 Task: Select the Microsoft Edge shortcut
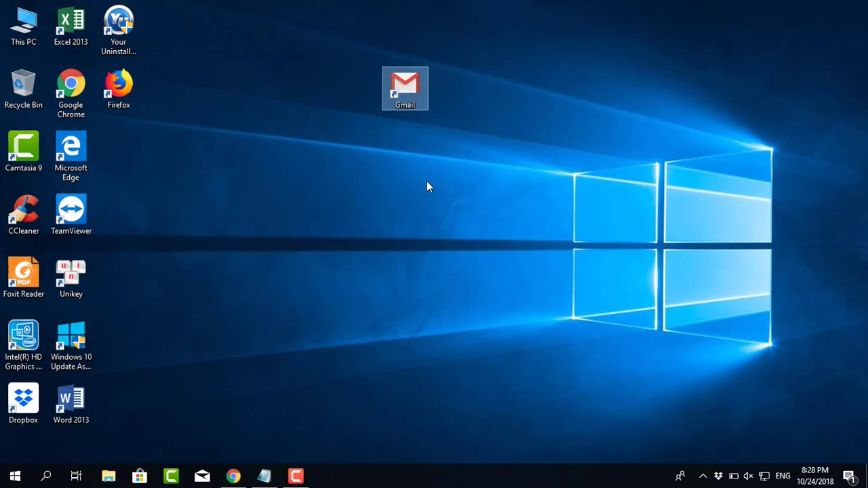(x=71, y=157)
